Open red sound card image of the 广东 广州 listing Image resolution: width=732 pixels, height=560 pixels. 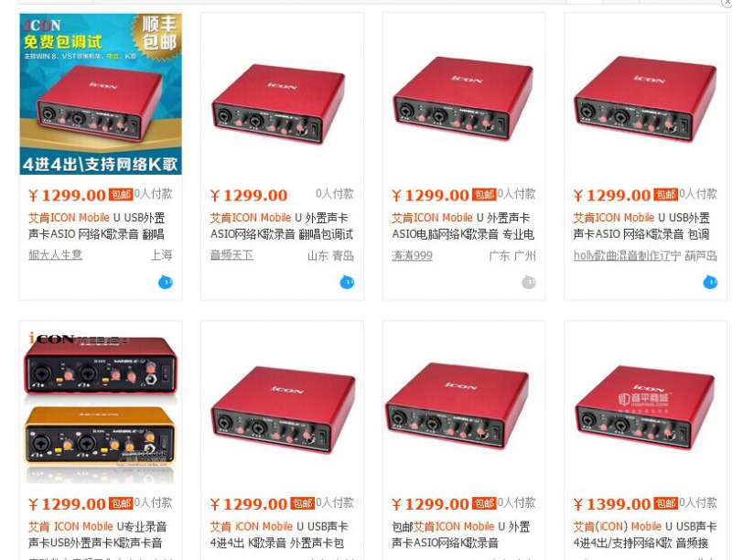pos(464,96)
